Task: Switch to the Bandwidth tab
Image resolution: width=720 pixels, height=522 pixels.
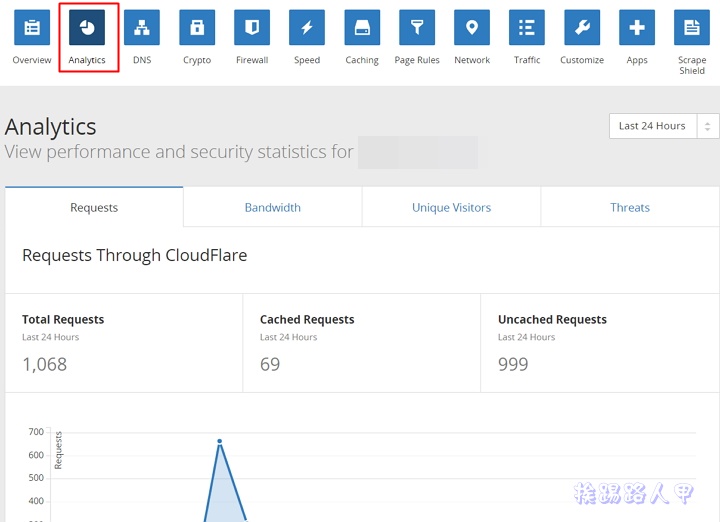Action: tap(273, 208)
